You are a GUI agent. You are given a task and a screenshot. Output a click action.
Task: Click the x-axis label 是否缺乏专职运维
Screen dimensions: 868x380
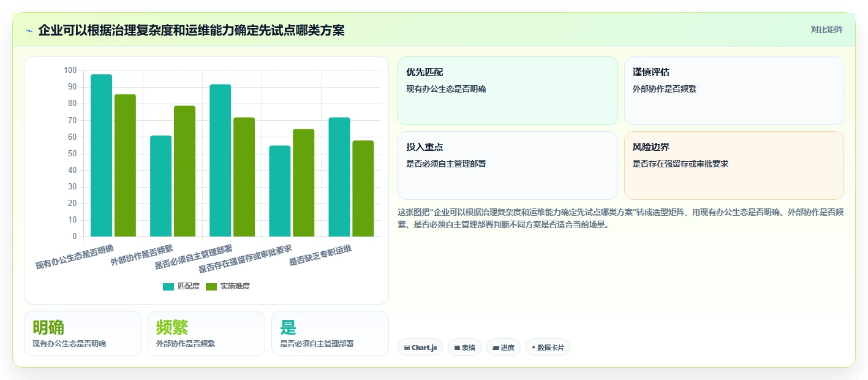click(320, 255)
